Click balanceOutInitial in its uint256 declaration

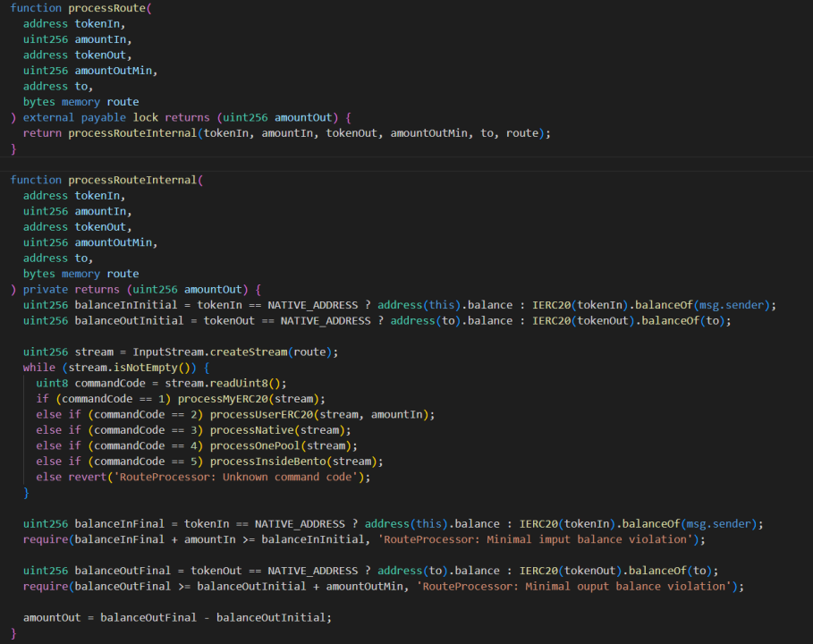[129, 320]
